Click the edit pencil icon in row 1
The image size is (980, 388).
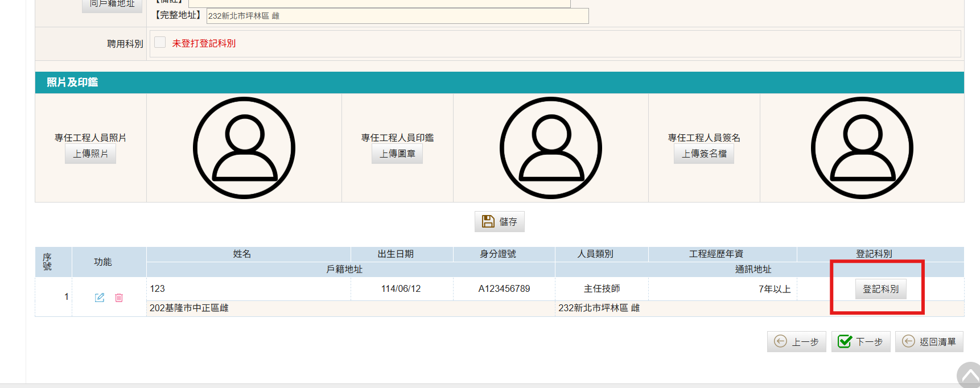100,298
